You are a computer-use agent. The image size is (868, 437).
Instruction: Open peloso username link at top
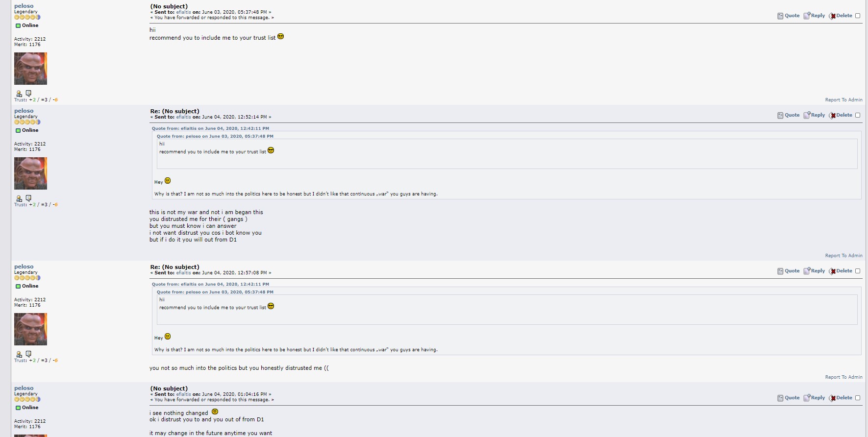coord(24,6)
